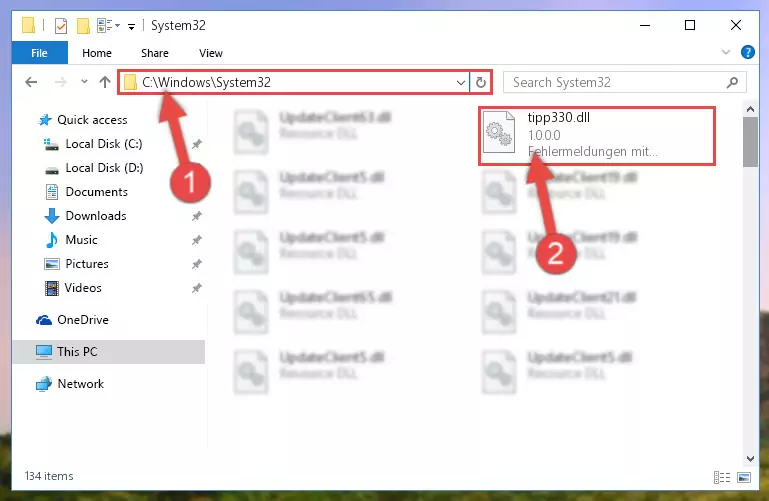The height and width of the screenshot is (501, 769).
Task: Open Downloads in the navigation pane
Action: tap(96, 216)
